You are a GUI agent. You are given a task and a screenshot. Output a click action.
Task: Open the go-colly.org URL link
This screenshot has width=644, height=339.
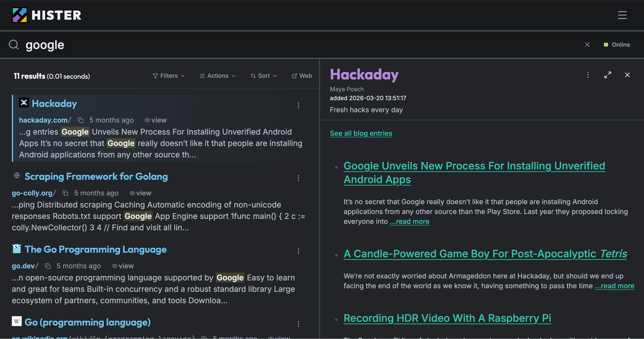(x=34, y=193)
